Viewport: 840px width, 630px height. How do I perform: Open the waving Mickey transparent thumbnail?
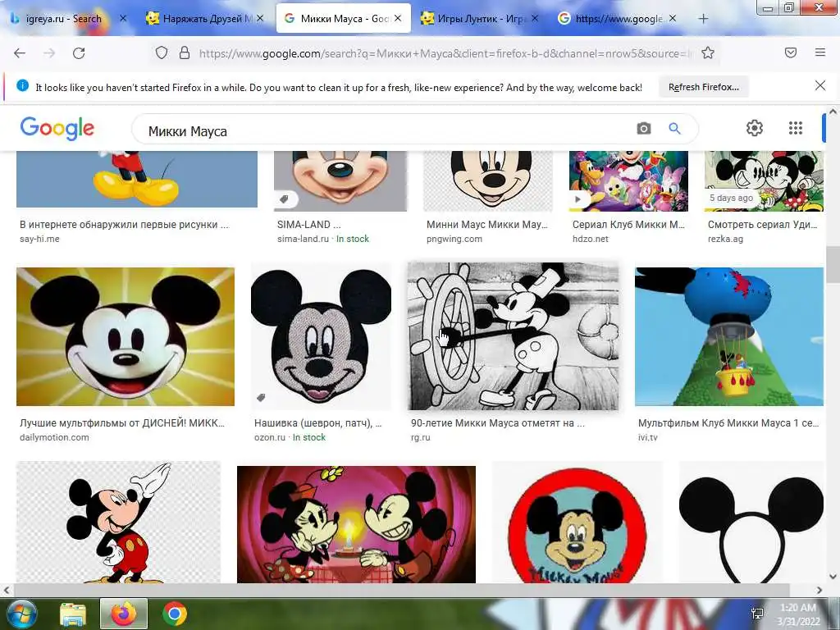[118, 523]
